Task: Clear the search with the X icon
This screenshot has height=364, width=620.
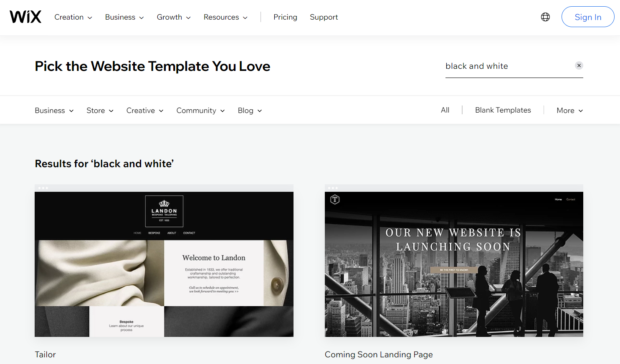Action: [579, 65]
